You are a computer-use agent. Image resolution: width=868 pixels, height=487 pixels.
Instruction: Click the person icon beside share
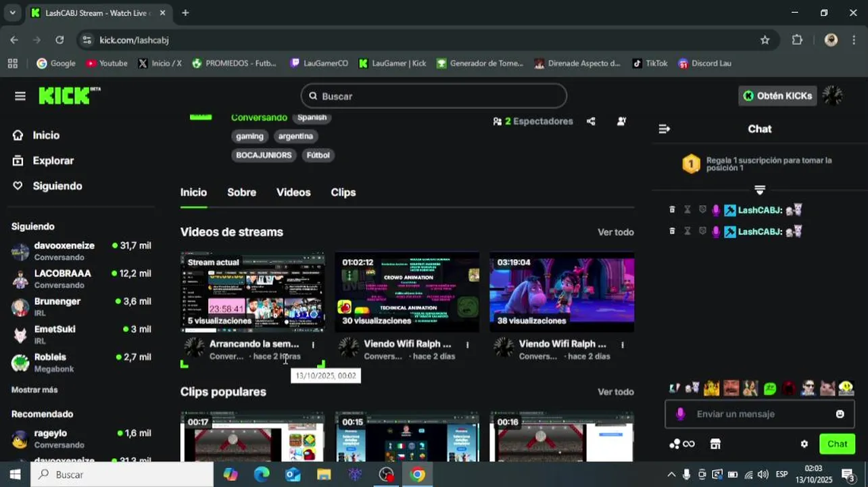(621, 121)
